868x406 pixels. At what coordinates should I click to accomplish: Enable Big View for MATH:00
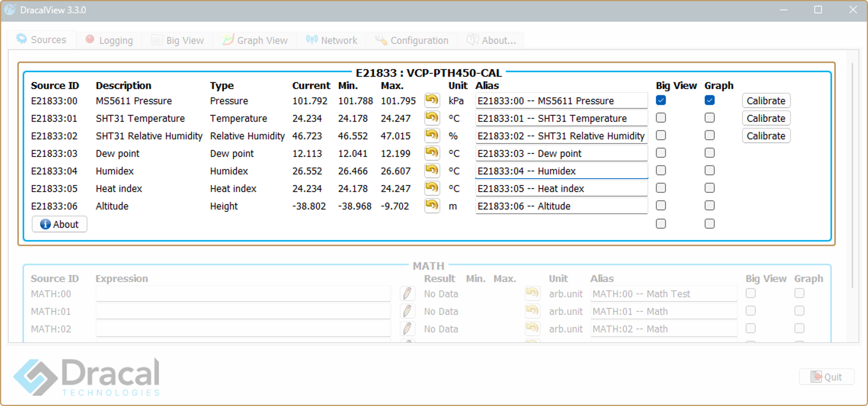[750, 293]
